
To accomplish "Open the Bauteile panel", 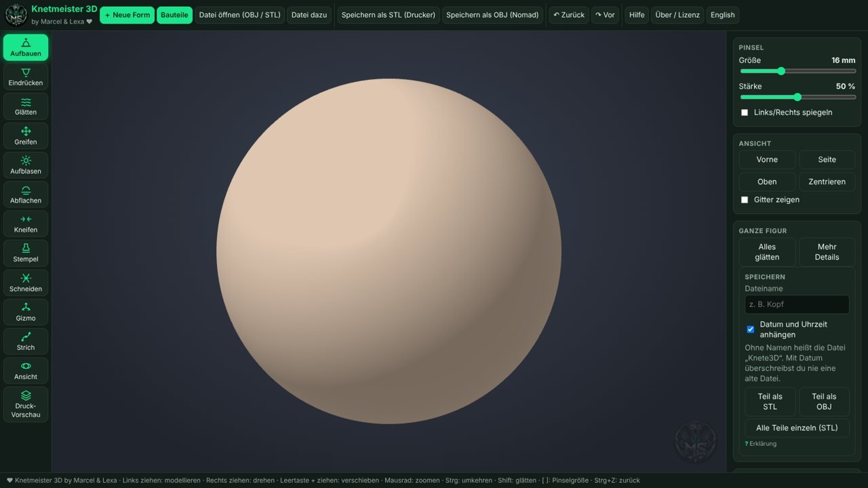I will click(174, 15).
